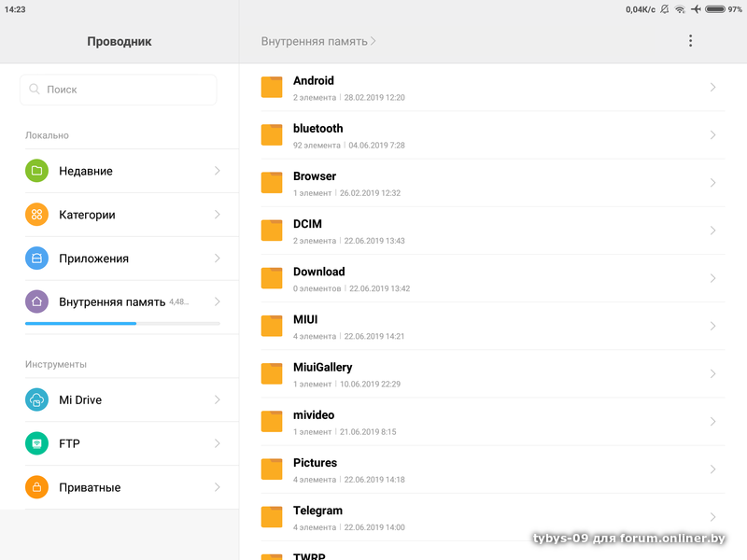The height and width of the screenshot is (560, 747).
Task: Click the green FTP icon
Action: point(36,443)
